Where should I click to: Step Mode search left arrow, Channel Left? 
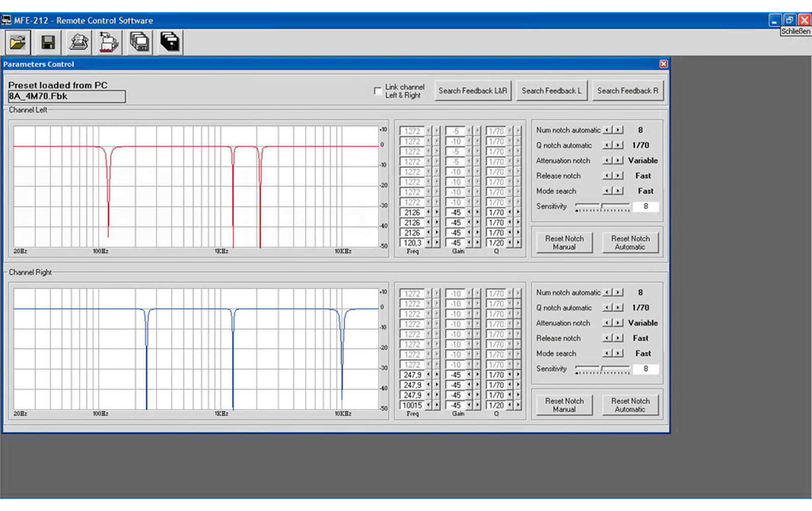tap(607, 191)
